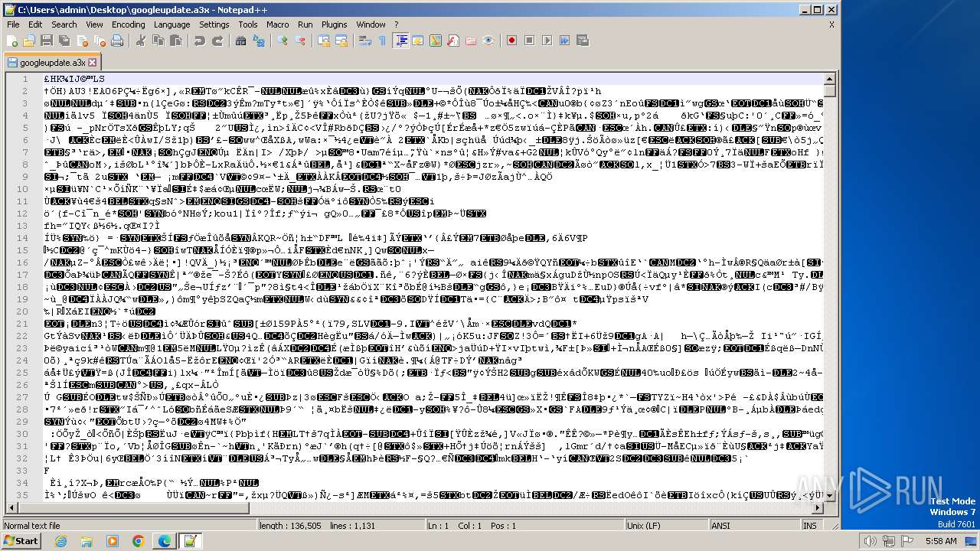This screenshot has width=980, height=551.
Task: Toggle the Indent guide icon
Action: click(x=401, y=41)
